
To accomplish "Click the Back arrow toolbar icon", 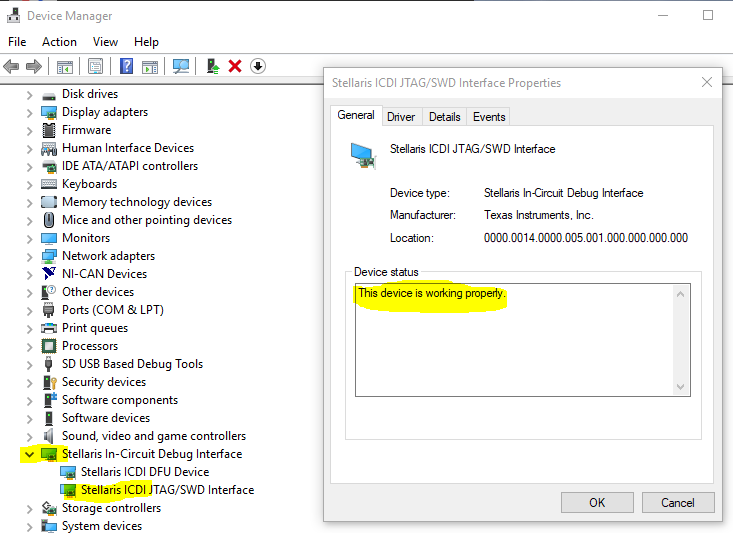I will (x=11, y=66).
